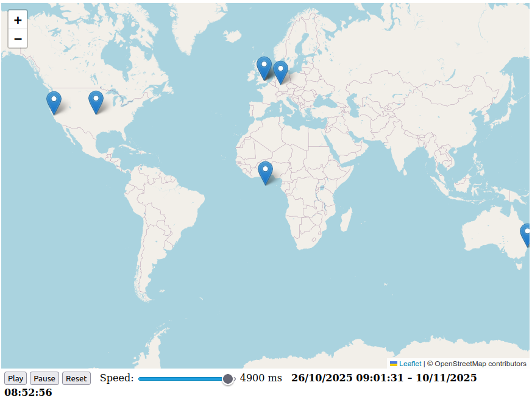Select the map marker on the US west coast
Image resolution: width=532 pixels, height=399 pixels.
[x=54, y=102]
